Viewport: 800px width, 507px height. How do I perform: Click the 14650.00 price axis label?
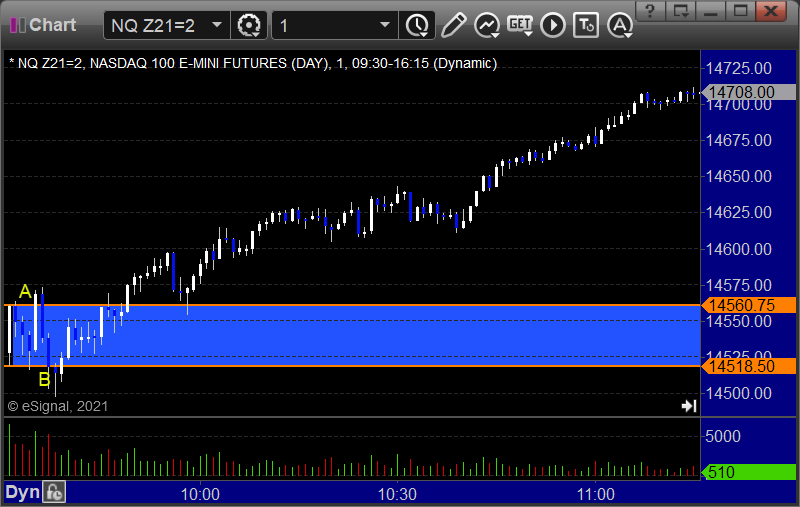pos(738,176)
